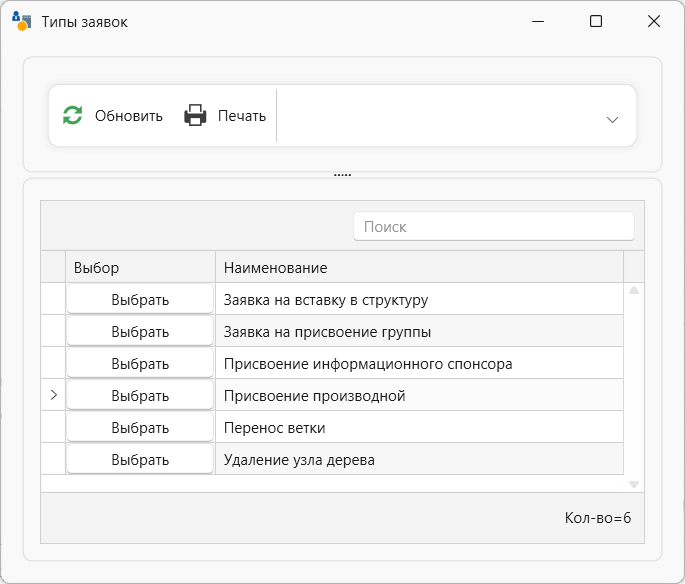
Task: Select the Заявка на вставку в структуру cell
Action: tap(419, 299)
